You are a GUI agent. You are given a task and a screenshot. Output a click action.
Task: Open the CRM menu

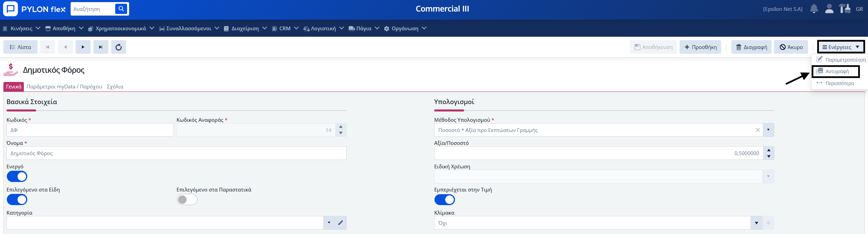pos(285,29)
